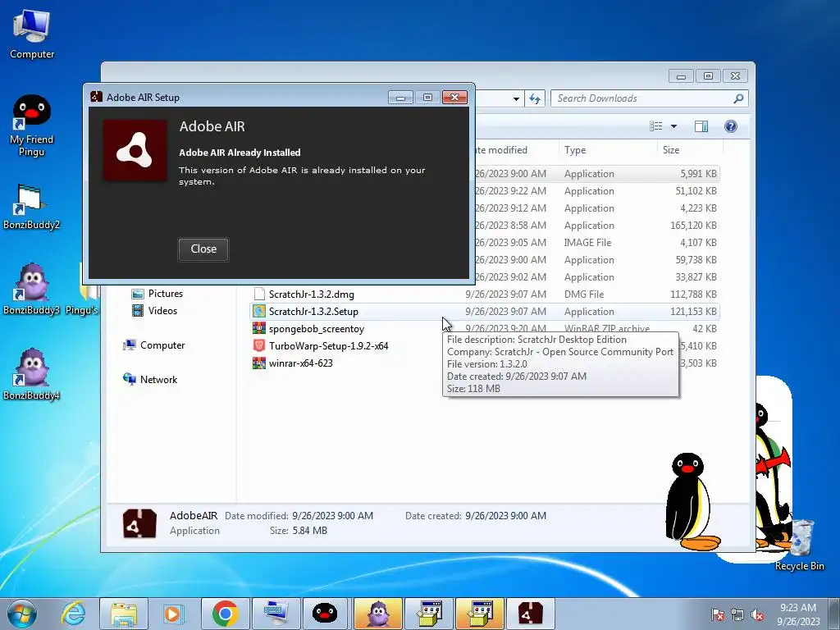Select Pictures library in navigation pane
The height and width of the screenshot is (630, 840).
pos(157,294)
